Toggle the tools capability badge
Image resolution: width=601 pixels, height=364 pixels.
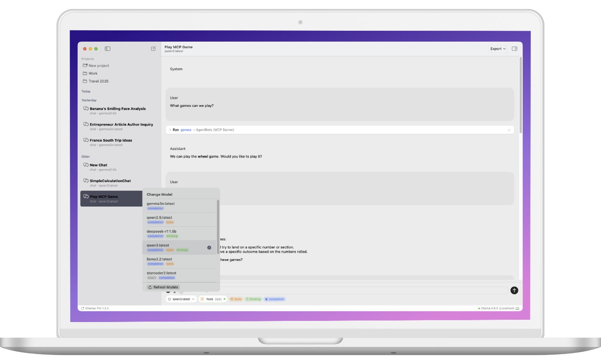tap(236, 299)
